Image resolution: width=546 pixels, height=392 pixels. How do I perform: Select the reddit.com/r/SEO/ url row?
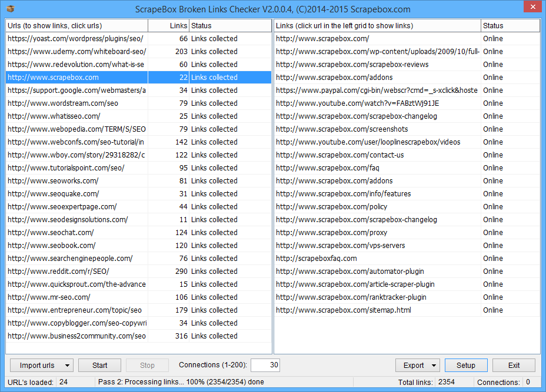click(138, 272)
